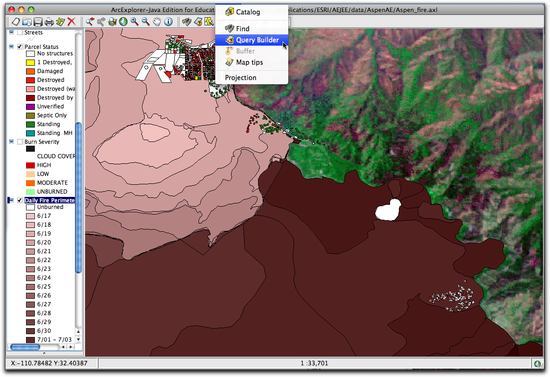550x377 pixels.
Task: Uncheck the Parcel Status layer checkbox
Action: [20, 47]
